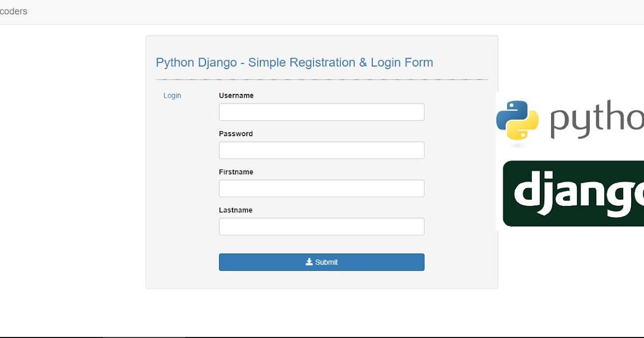Click the python wordmark next to the logo
The height and width of the screenshot is (338, 644).
point(596,119)
